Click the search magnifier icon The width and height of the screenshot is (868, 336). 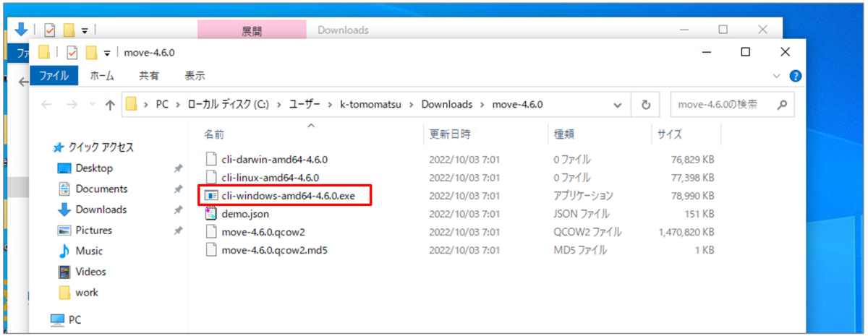[x=781, y=105]
